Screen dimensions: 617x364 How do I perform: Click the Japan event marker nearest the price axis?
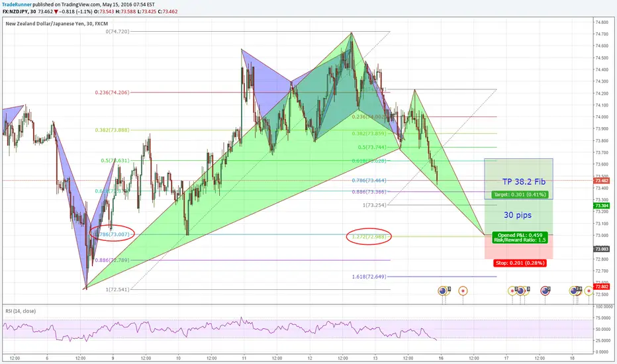pos(589,291)
